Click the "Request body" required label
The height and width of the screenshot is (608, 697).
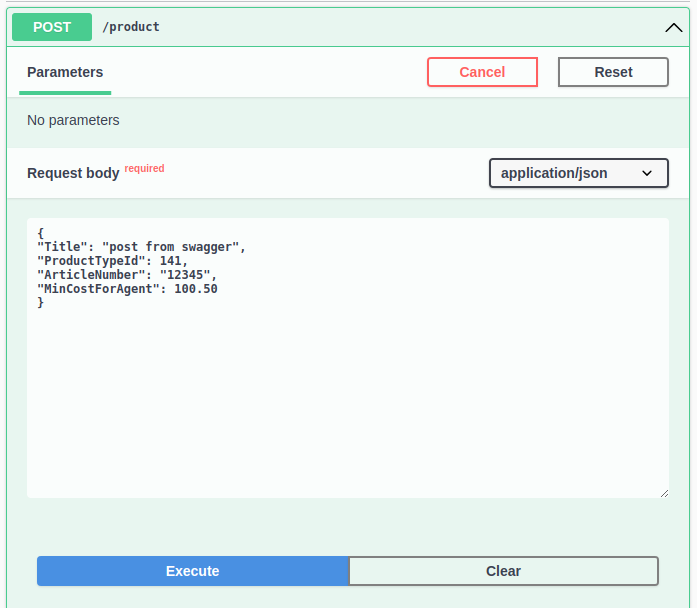tap(73, 173)
